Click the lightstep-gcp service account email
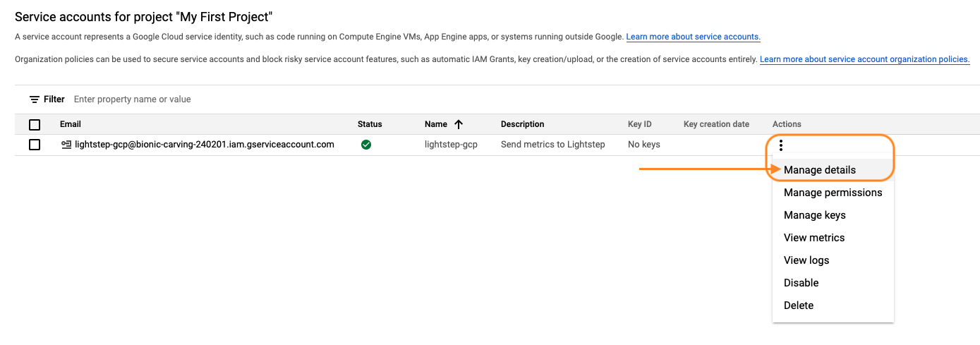Image resolution: width=980 pixels, height=345 pixels. [204, 145]
